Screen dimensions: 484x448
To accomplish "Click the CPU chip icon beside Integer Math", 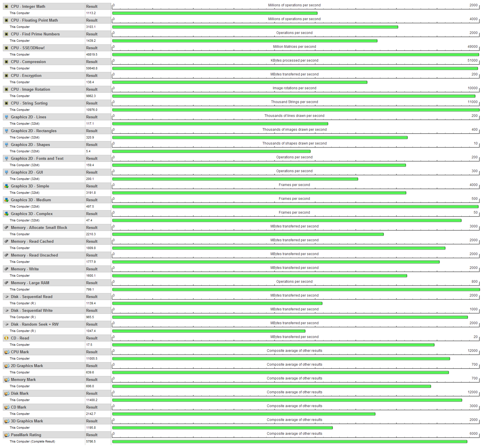I will tap(6, 6).
